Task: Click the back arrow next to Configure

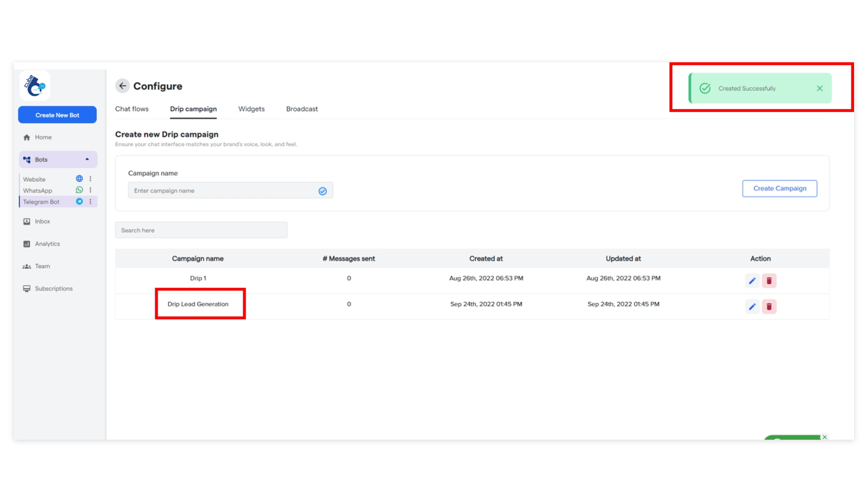Action: (122, 86)
